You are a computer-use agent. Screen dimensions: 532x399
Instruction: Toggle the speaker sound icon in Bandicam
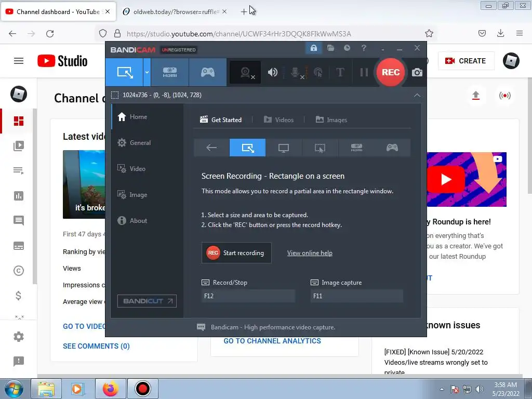[x=272, y=72]
